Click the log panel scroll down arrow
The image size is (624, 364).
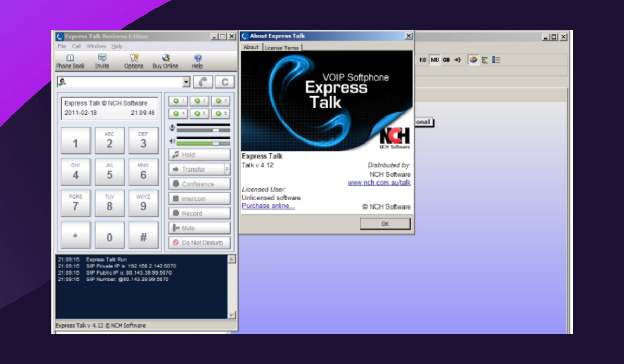pos(232,315)
